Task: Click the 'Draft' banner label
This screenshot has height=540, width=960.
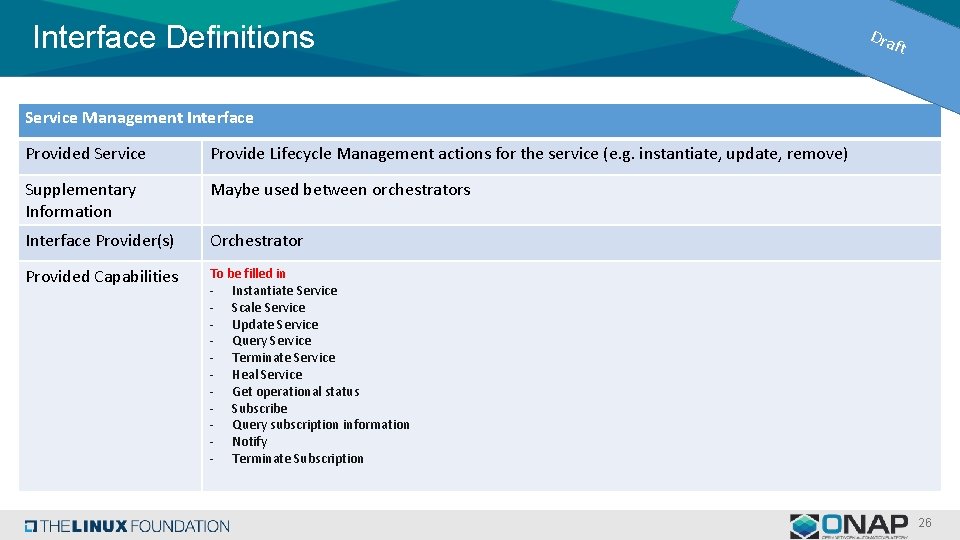Action: click(888, 42)
